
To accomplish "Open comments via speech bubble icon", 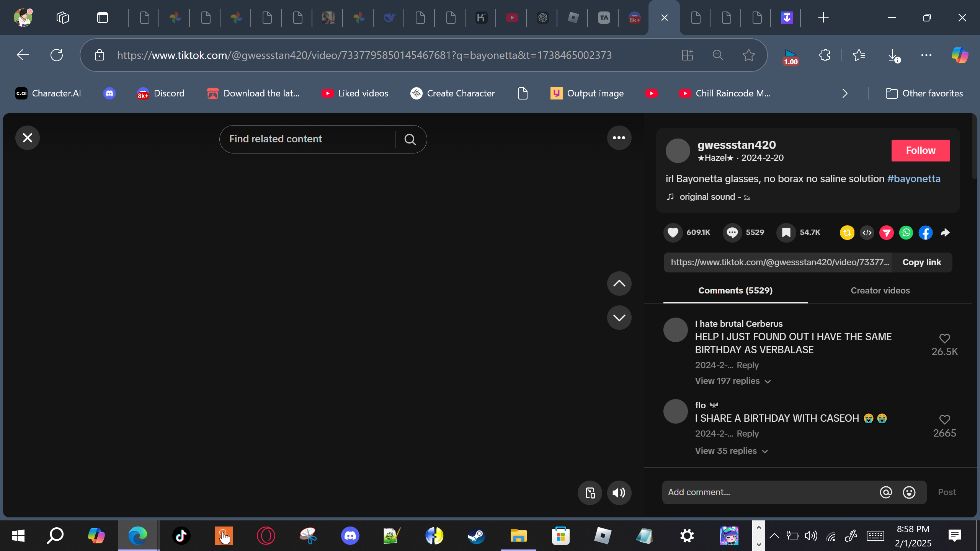I will [x=732, y=232].
